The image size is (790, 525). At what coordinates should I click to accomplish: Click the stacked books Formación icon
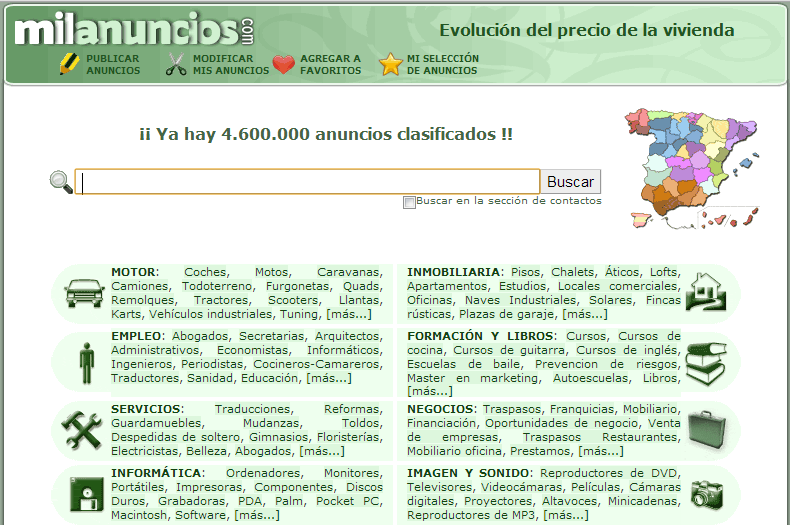click(x=706, y=363)
